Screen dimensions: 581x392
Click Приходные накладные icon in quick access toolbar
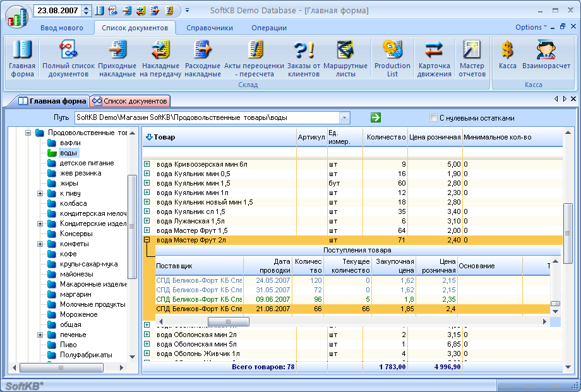pyautogui.click(x=127, y=11)
